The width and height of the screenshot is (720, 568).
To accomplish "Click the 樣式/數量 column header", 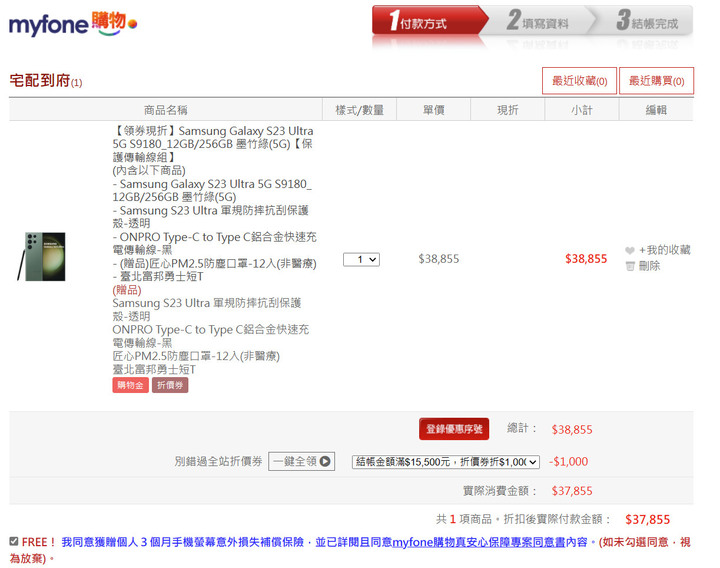I will [360, 110].
